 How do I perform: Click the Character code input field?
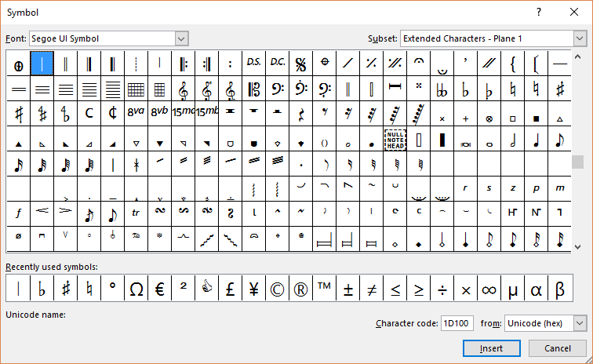457,323
